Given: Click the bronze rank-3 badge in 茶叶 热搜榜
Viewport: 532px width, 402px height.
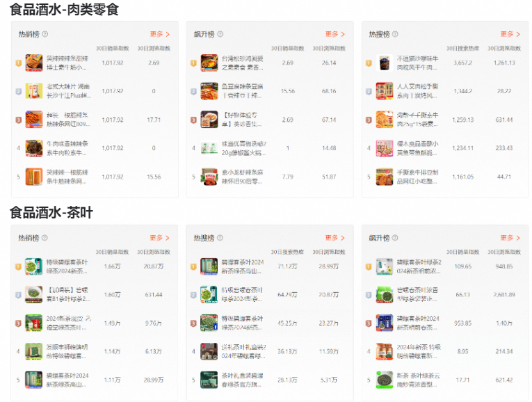Looking at the screenshot, I should tap(194, 323).
